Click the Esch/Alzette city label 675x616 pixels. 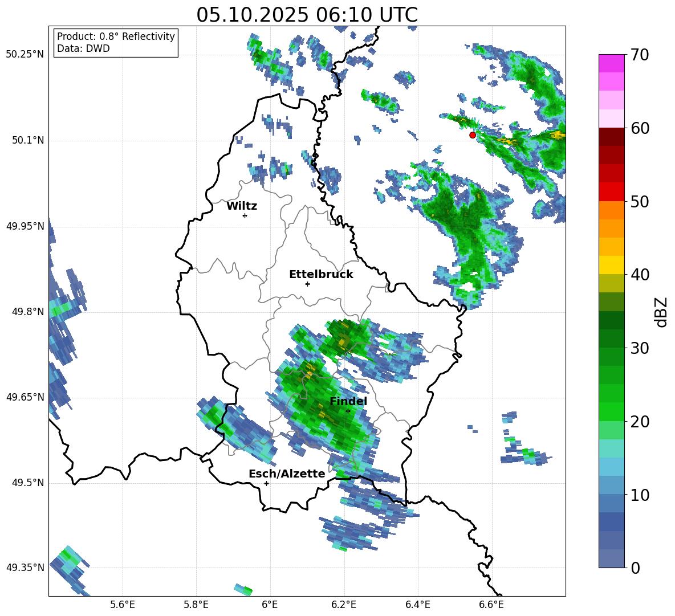(287, 474)
